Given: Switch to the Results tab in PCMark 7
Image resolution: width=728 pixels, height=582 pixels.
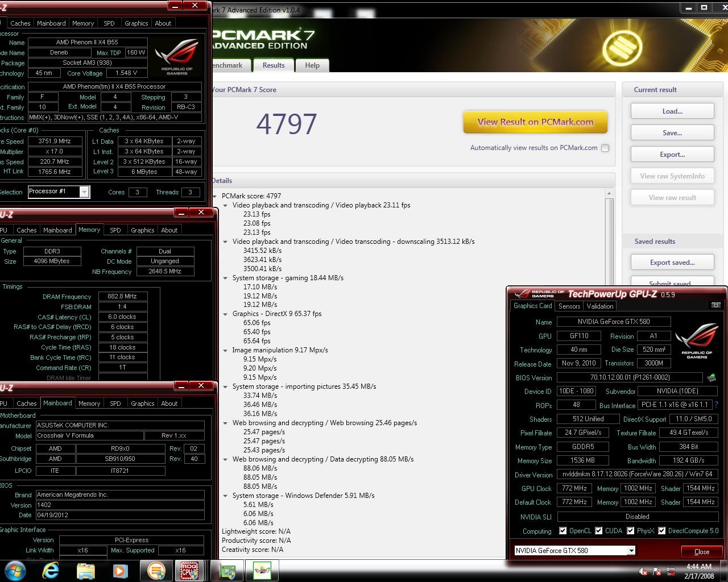Looking at the screenshot, I should [274, 65].
